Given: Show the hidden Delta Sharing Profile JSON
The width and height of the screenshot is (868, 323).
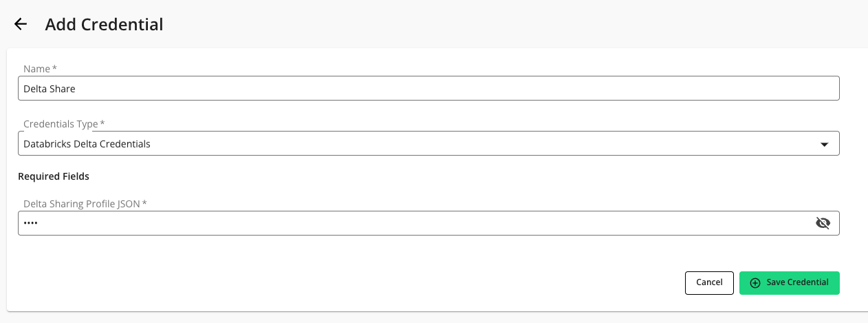Looking at the screenshot, I should tap(823, 223).
